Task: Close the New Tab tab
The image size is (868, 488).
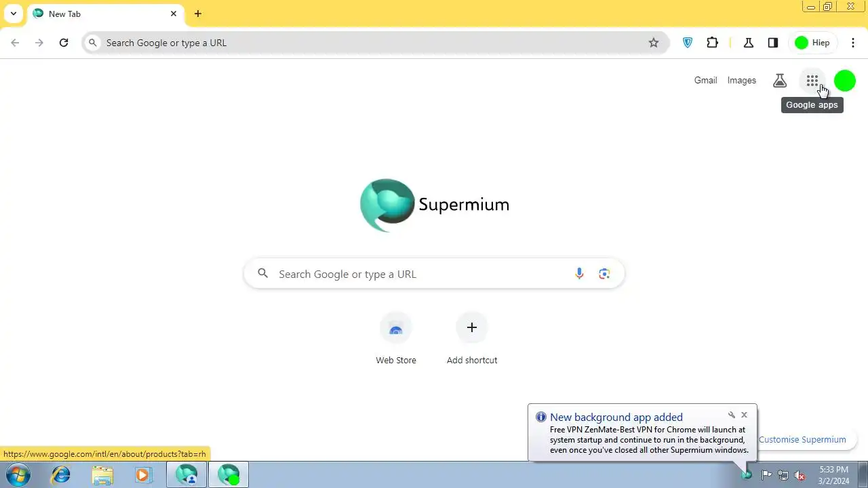Action: pyautogui.click(x=174, y=14)
